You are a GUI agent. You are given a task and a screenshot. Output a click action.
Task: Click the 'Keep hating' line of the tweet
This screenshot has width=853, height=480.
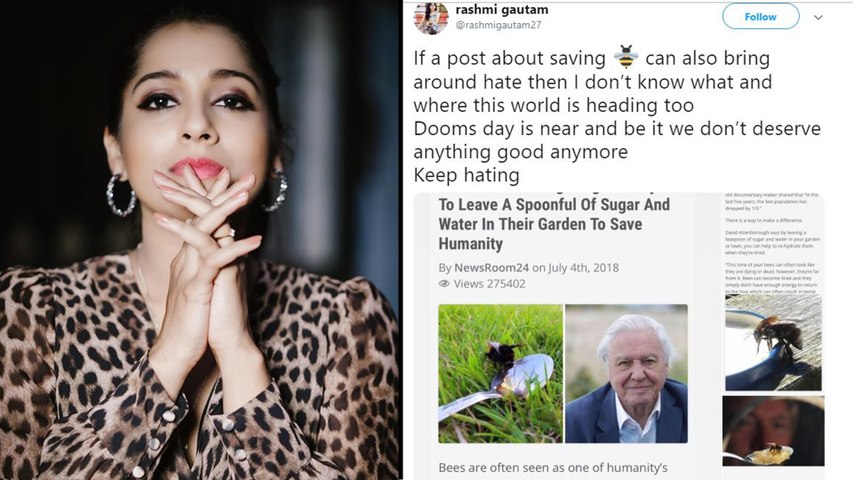click(x=466, y=175)
